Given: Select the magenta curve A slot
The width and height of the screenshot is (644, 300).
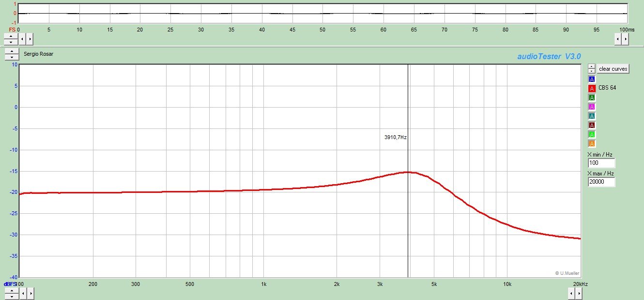Looking at the screenshot, I should [592, 107].
